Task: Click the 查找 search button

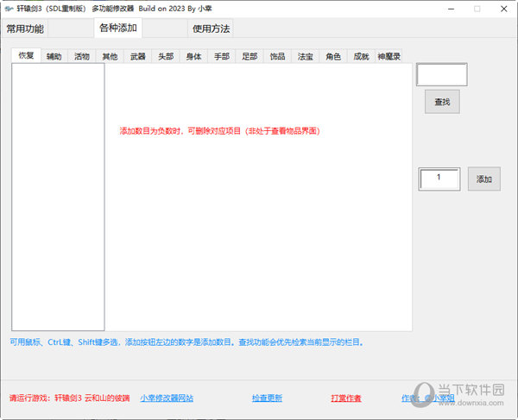Action: [x=442, y=102]
